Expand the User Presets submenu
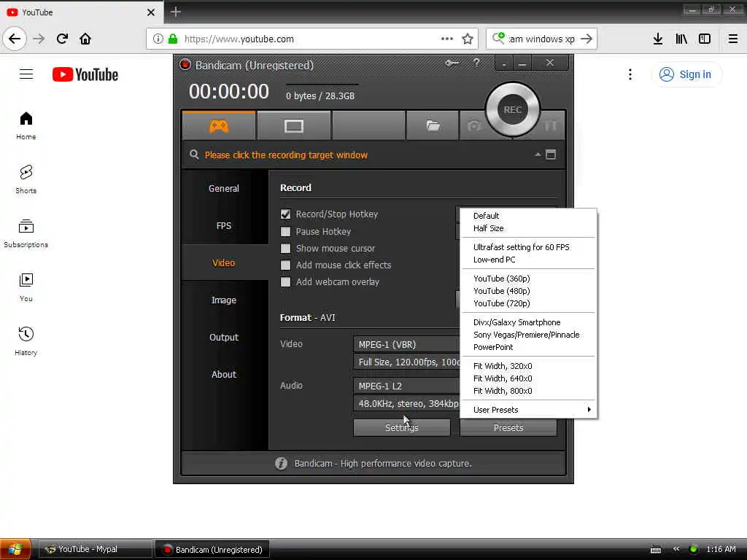Image resolution: width=747 pixels, height=560 pixels. [528, 410]
